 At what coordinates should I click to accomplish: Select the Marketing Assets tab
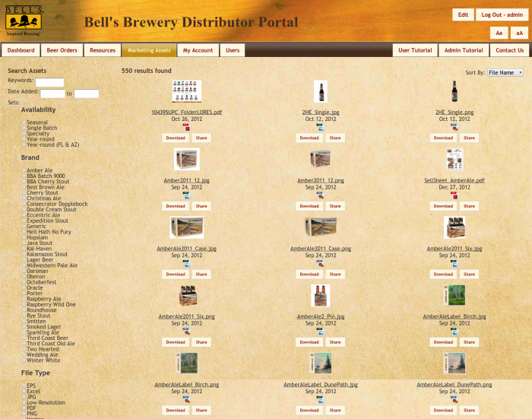coord(149,50)
